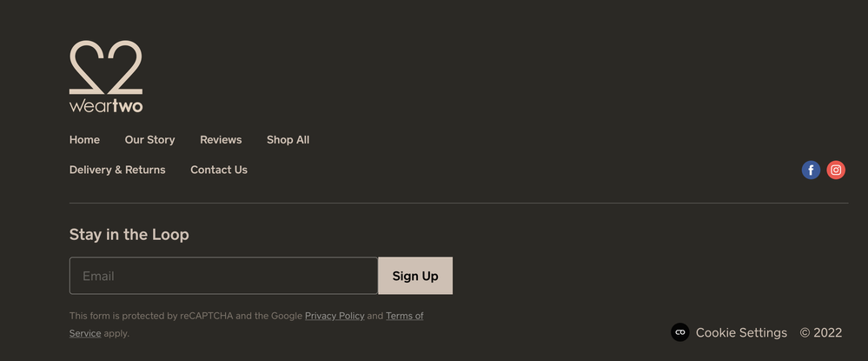
Task: Open the Instagram profile icon
Action: tap(836, 170)
